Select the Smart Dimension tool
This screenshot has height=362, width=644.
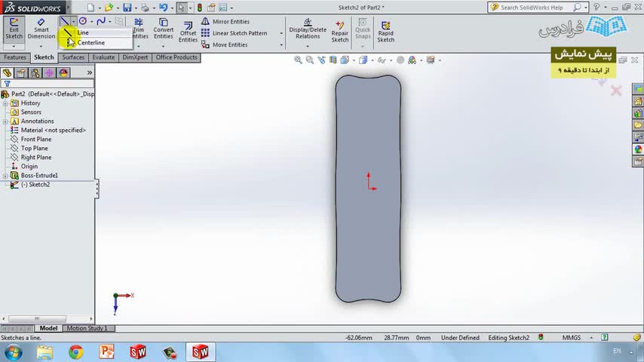41,29
